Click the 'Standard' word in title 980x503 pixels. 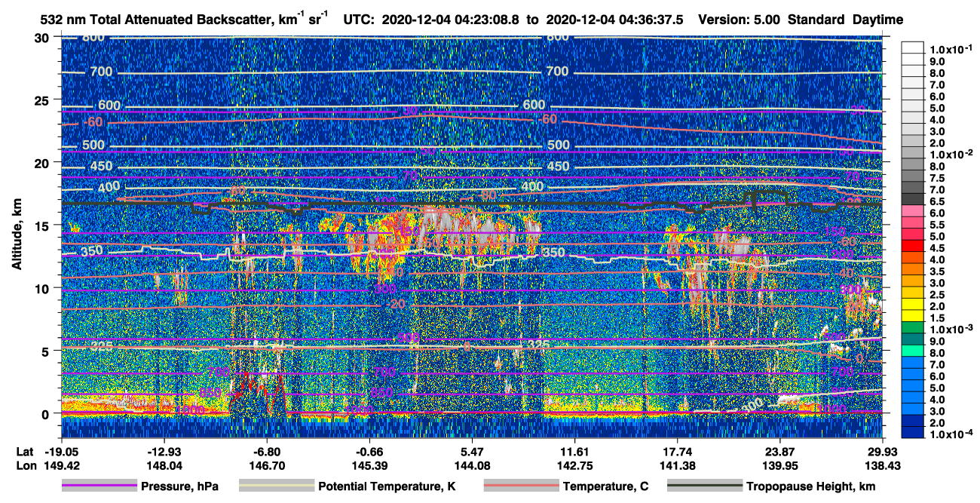816,20
